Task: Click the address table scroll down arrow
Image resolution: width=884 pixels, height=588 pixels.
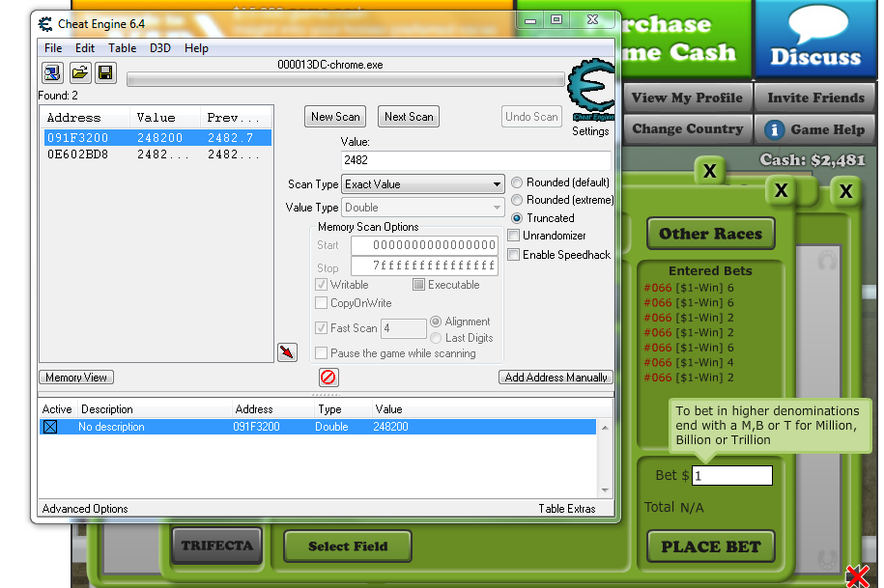Action: (605, 490)
